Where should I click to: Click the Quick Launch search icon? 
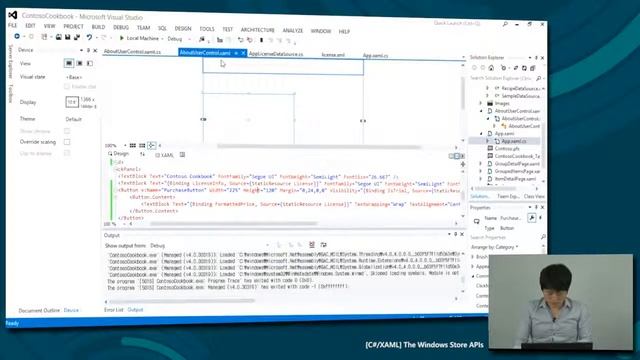(x=505, y=24)
